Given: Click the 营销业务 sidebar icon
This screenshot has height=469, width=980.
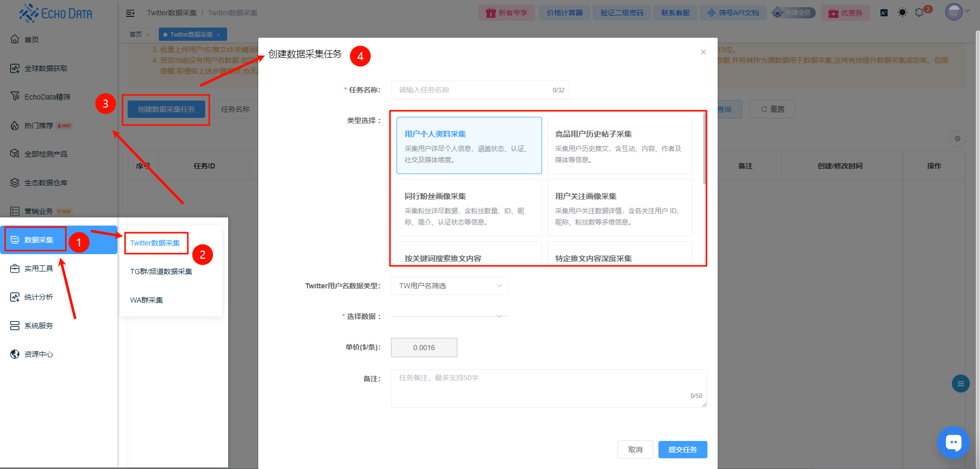Looking at the screenshot, I should click(x=15, y=211).
